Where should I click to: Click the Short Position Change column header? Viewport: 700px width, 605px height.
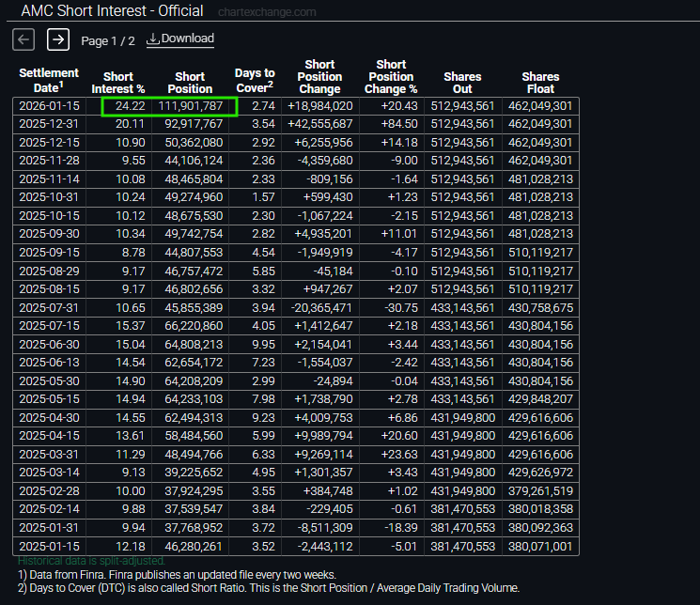click(319, 76)
